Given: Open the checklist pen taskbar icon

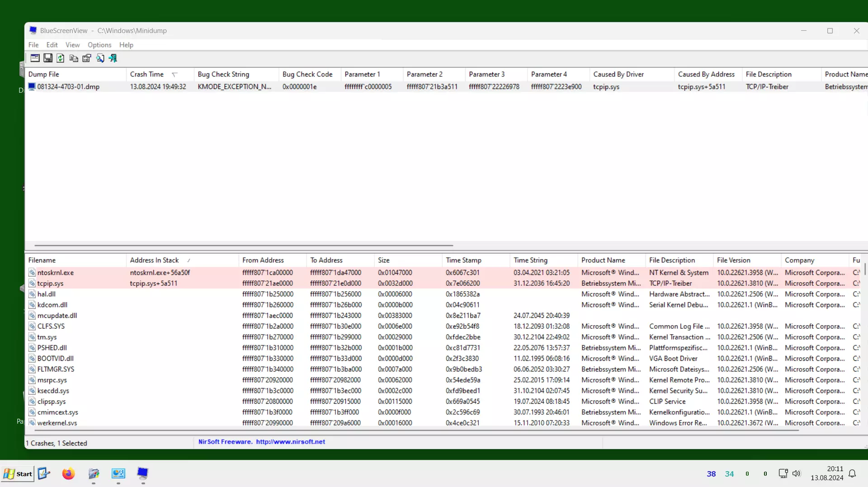Looking at the screenshot, I should point(44,473).
